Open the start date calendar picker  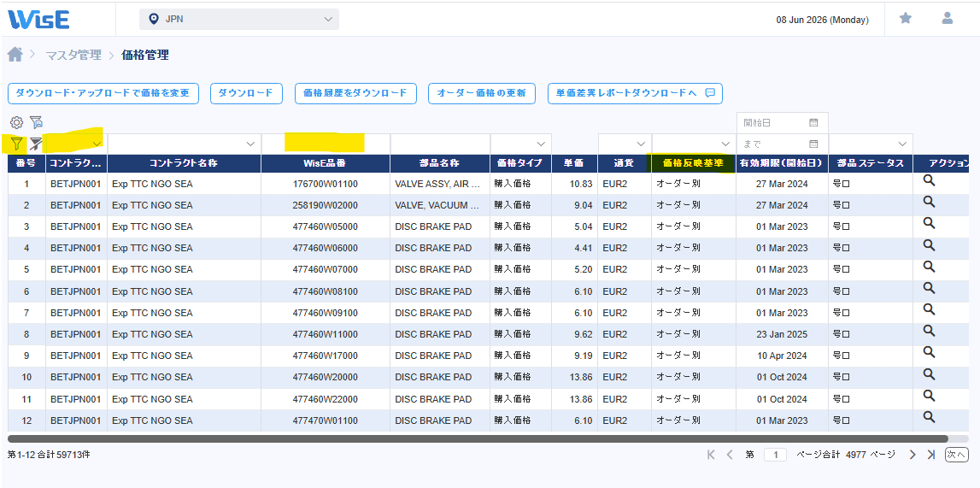813,122
